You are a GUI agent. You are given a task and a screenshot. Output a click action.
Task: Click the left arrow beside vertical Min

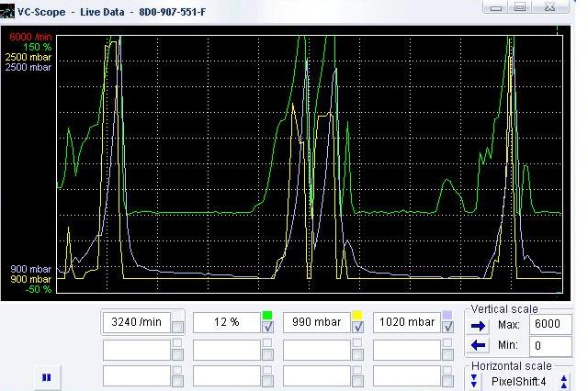click(x=478, y=345)
